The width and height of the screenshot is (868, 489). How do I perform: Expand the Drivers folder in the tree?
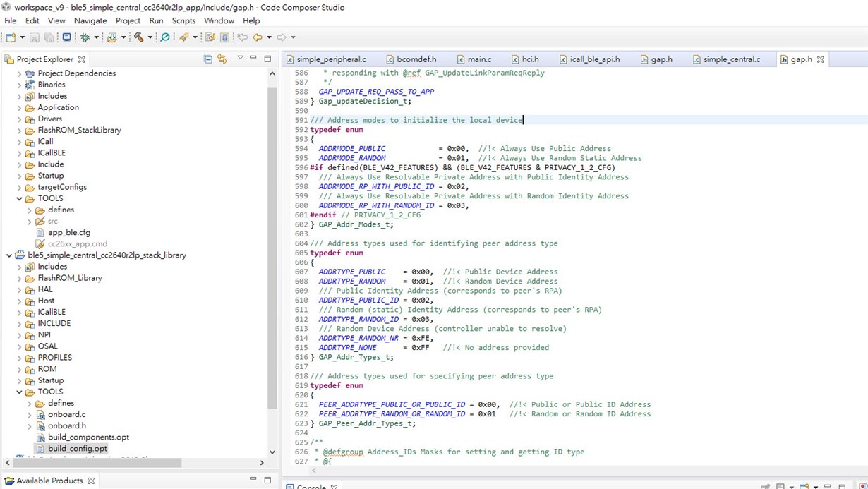pos(20,119)
